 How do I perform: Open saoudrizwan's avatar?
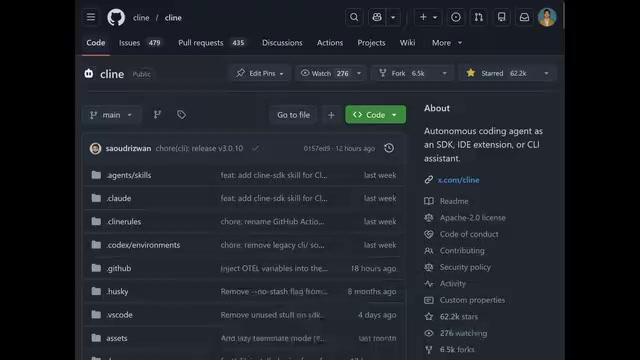95,148
